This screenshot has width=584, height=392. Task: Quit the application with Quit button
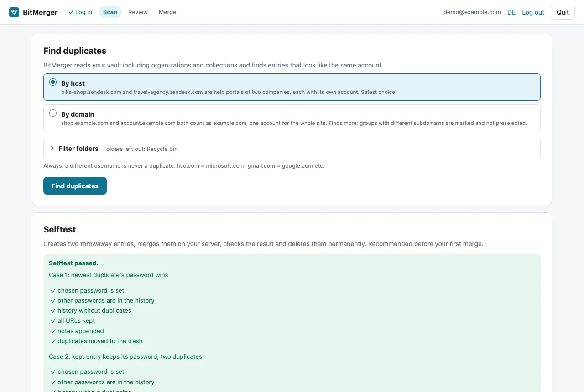tap(563, 12)
